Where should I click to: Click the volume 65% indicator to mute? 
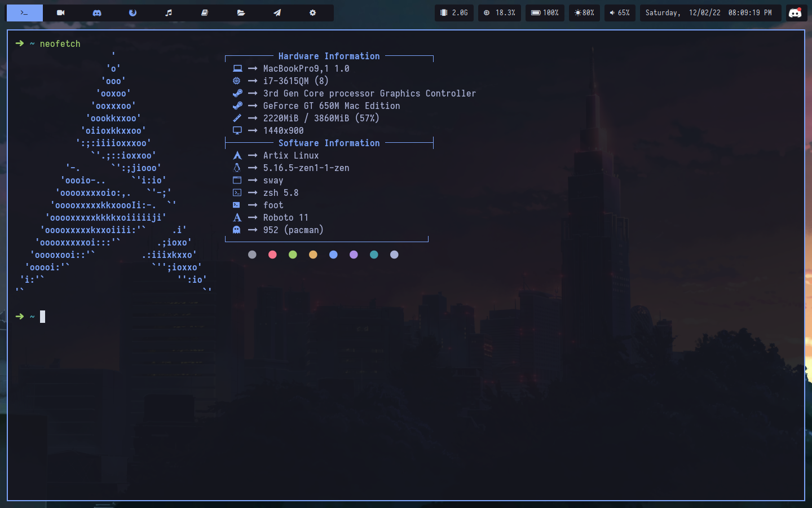(619, 12)
